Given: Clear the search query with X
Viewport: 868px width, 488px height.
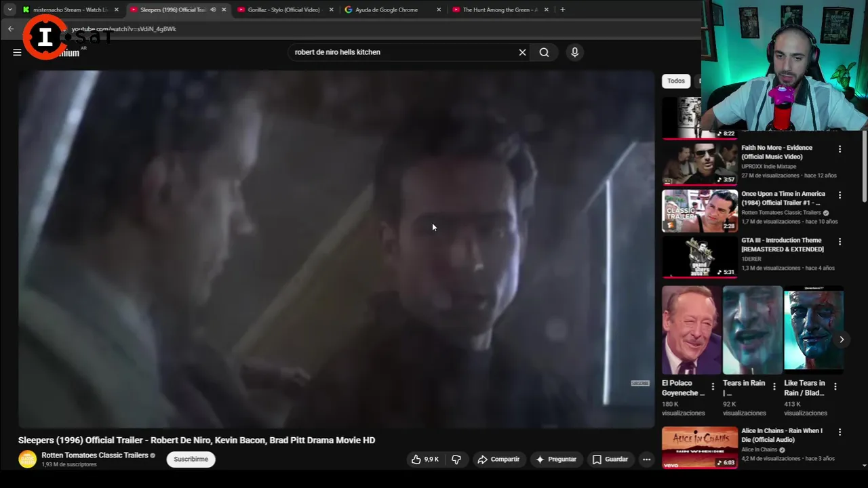Looking at the screenshot, I should click(x=522, y=52).
